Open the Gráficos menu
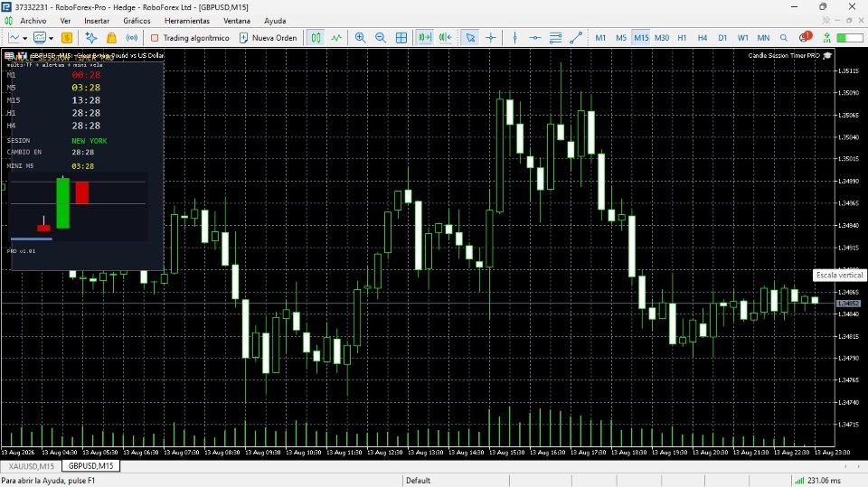The height and width of the screenshot is (487, 868). click(x=137, y=21)
